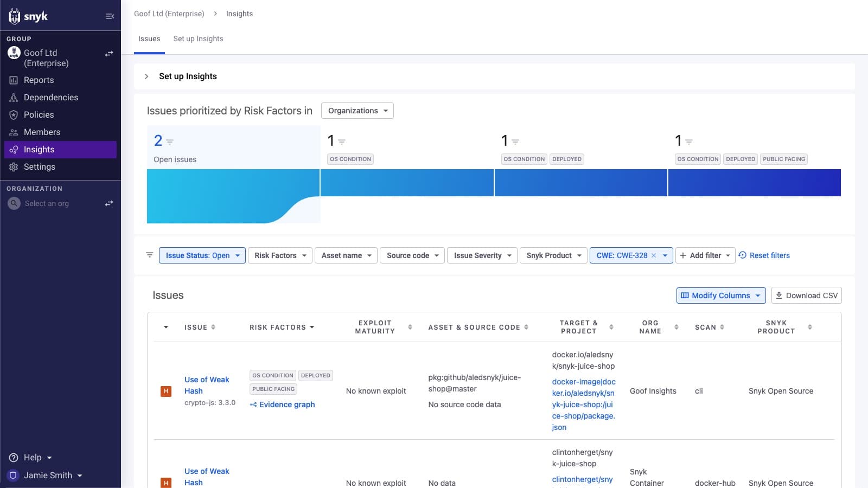Open group Settings in sidebar
This screenshot has height=488, width=868.
click(x=60, y=167)
